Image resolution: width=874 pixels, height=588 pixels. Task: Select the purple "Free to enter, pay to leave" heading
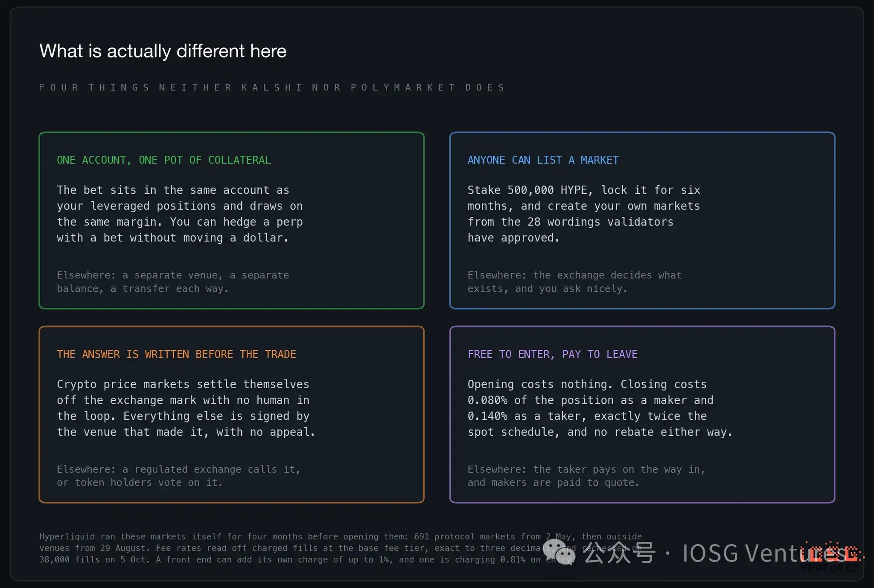click(552, 354)
